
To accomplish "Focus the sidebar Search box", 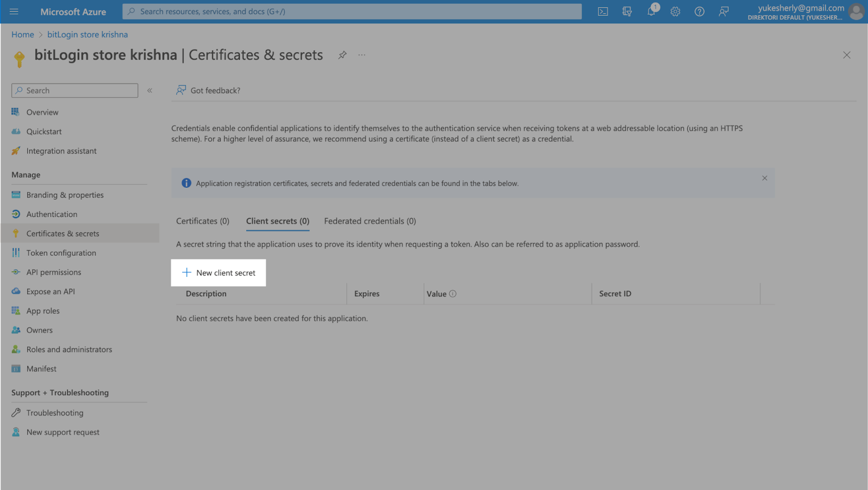I will point(75,91).
